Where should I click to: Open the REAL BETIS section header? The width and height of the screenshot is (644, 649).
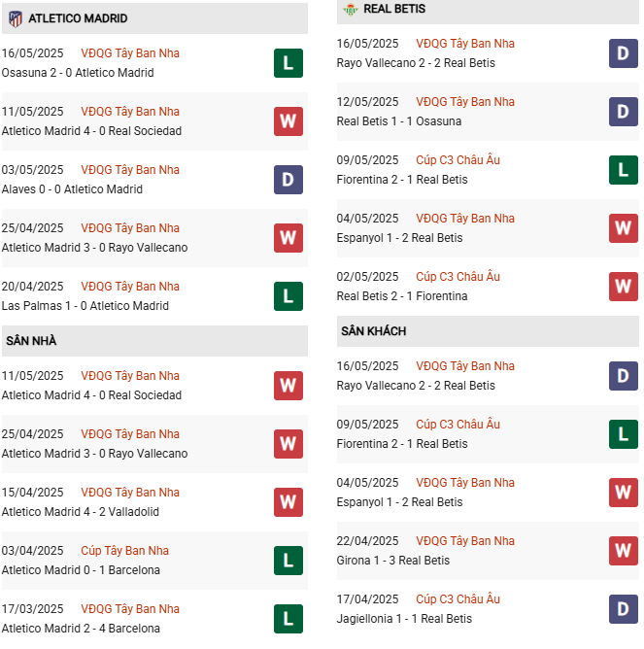pos(488,12)
